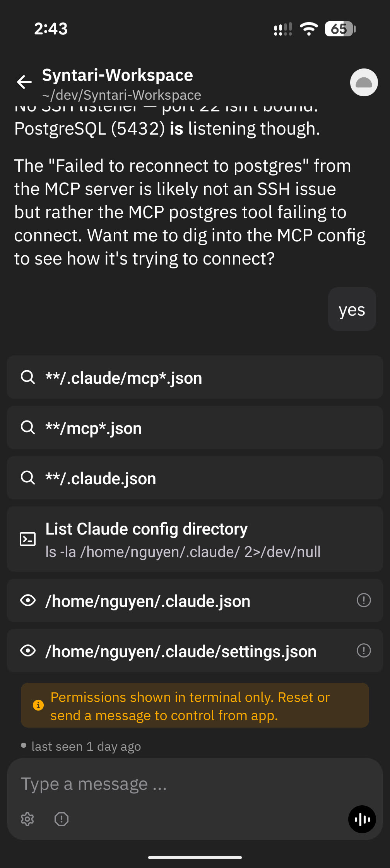390x868 pixels.
Task: Focus the Type a message input field
Action: click(186, 784)
